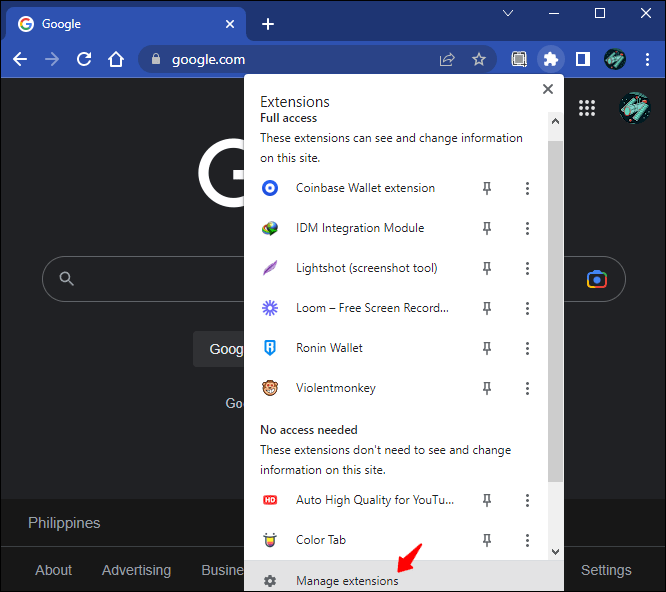The width and height of the screenshot is (666, 592).
Task: Click the Extensions puzzle piece icon
Action: click(550, 59)
